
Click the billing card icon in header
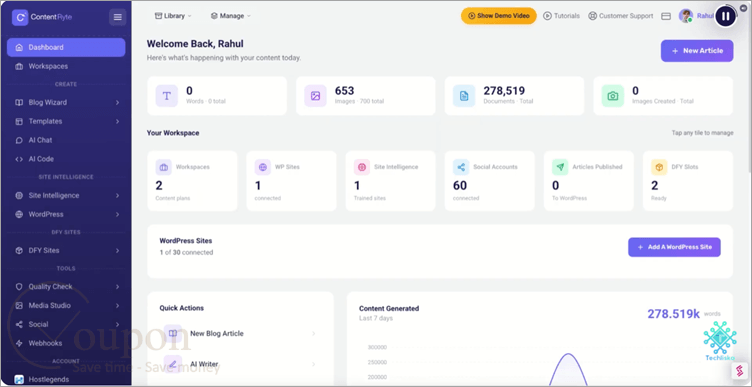click(x=666, y=16)
